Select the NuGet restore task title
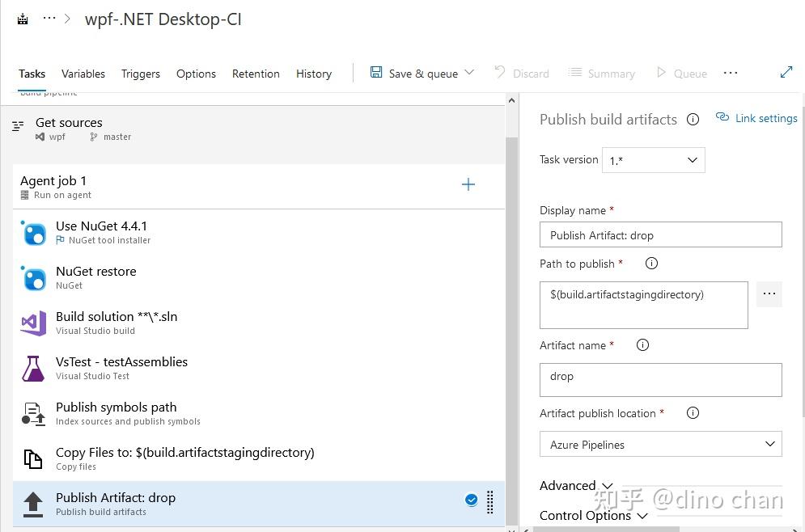This screenshot has width=805, height=532. click(x=96, y=271)
